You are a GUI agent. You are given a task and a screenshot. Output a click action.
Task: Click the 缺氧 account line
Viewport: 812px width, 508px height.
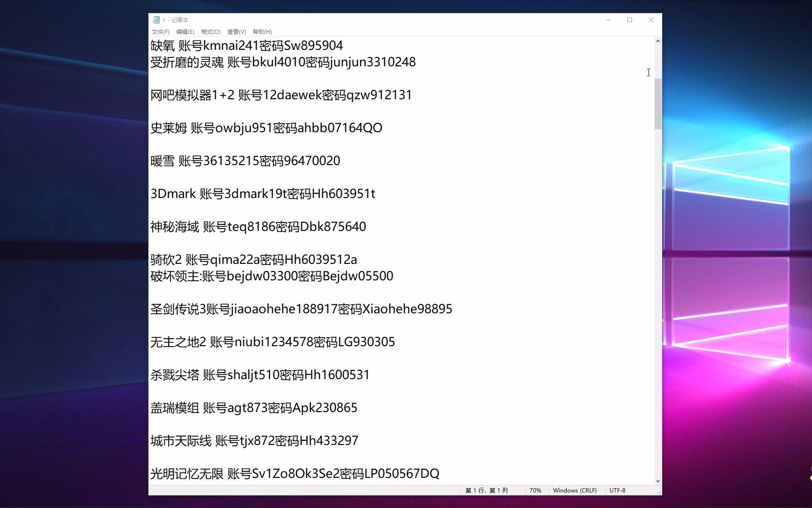click(x=247, y=46)
